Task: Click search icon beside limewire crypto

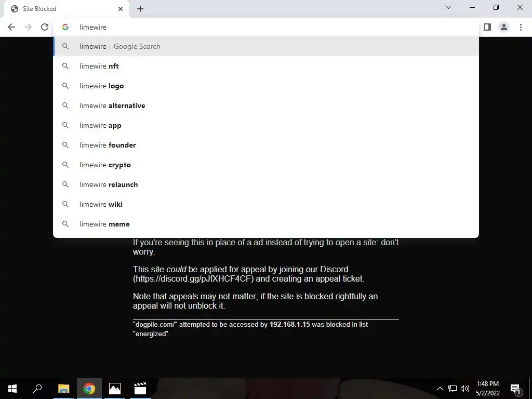Action: point(65,165)
